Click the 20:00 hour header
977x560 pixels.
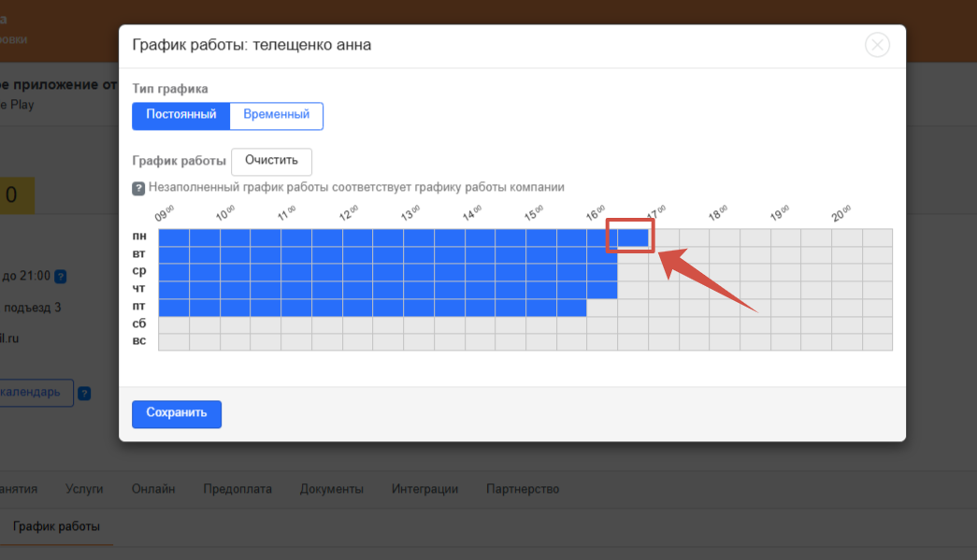[841, 213]
